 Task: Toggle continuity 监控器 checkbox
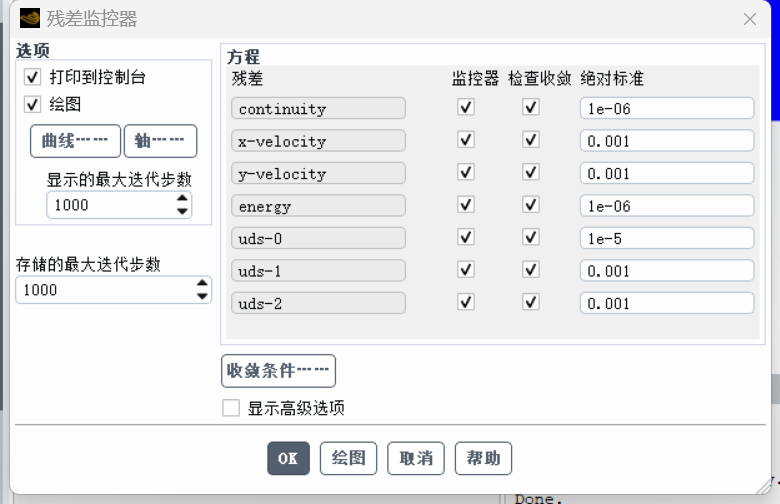(465, 108)
